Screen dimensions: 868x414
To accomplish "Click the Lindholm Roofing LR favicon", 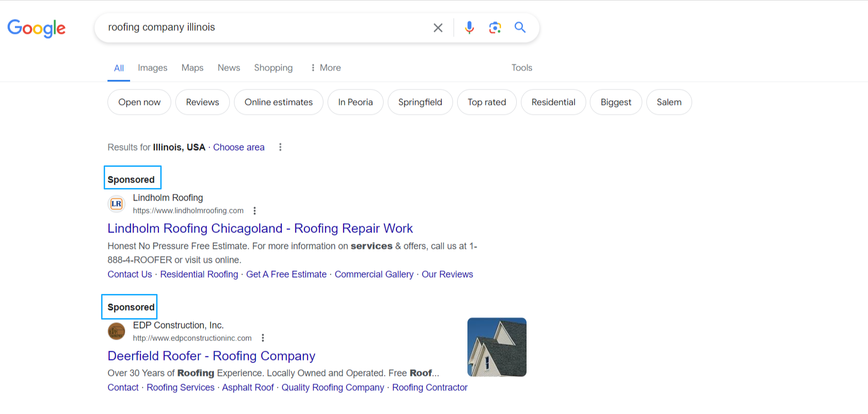I will [116, 204].
